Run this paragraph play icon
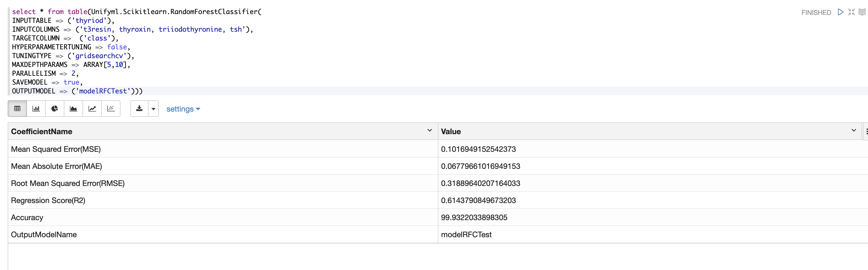This screenshot has width=868, height=270. 841,12
